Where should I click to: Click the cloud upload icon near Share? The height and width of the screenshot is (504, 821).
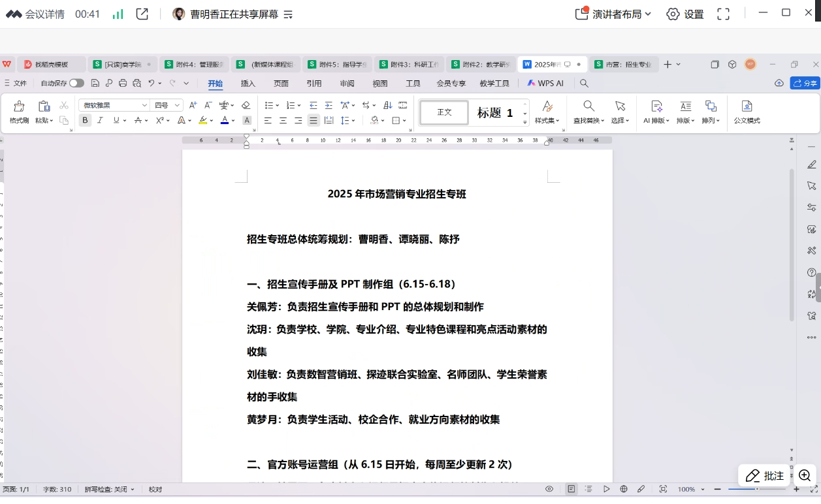779,84
